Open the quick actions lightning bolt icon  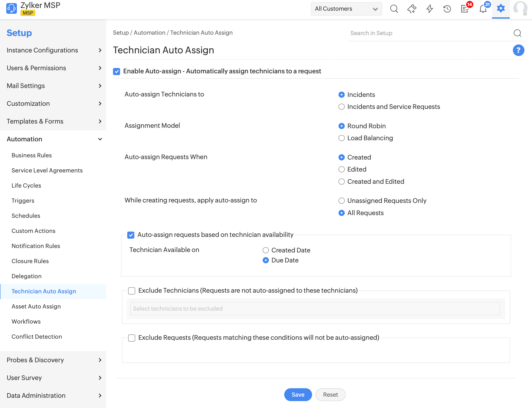[x=429, y=9]
